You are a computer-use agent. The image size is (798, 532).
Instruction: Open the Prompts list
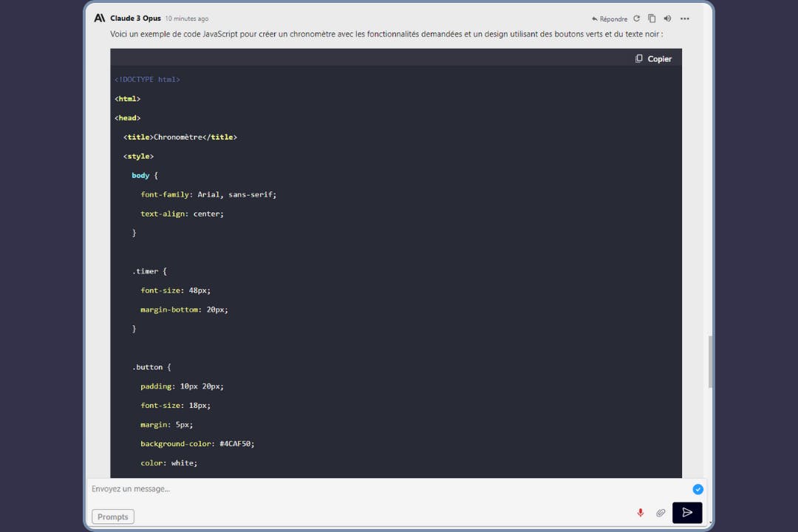(x=113, y=516)
